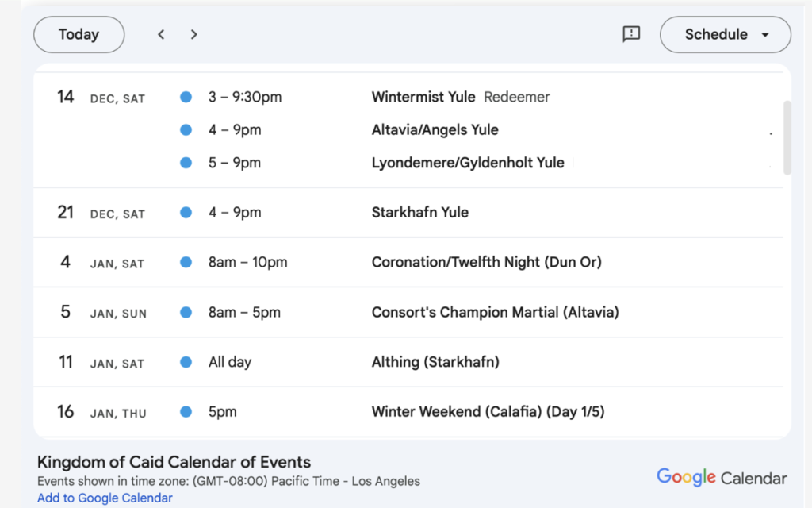Viewport: 812px width, 508px height.
Task: Go to previous period with left chevron
Action: click(x=161, y=34)
